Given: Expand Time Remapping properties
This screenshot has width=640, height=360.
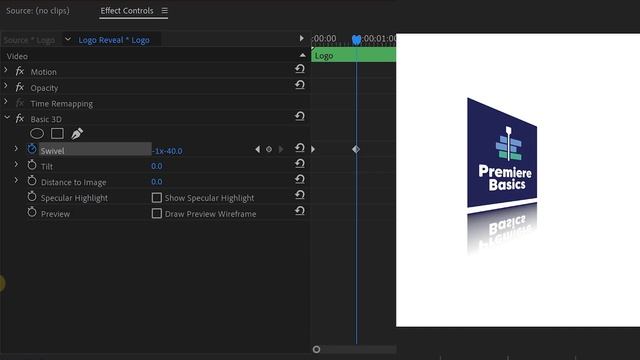Looking at the screenshot, I should pyautogui.click(x=6, y=101).
